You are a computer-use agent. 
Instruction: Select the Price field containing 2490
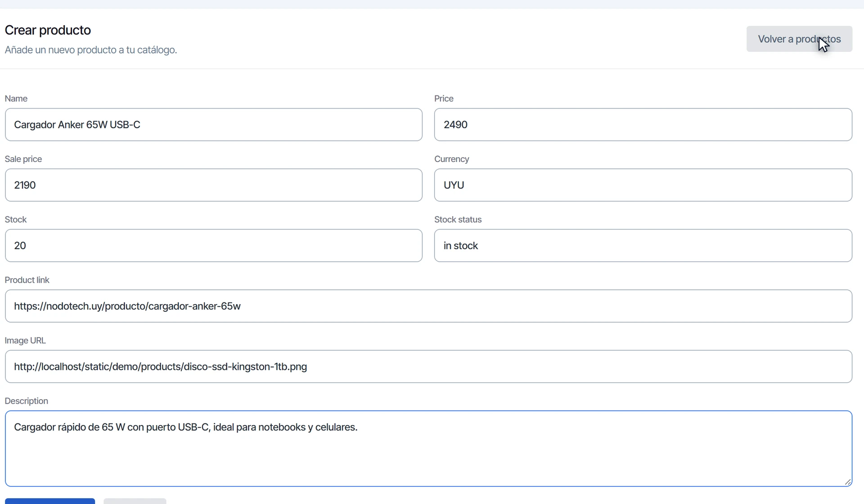[x=643, y=125]
